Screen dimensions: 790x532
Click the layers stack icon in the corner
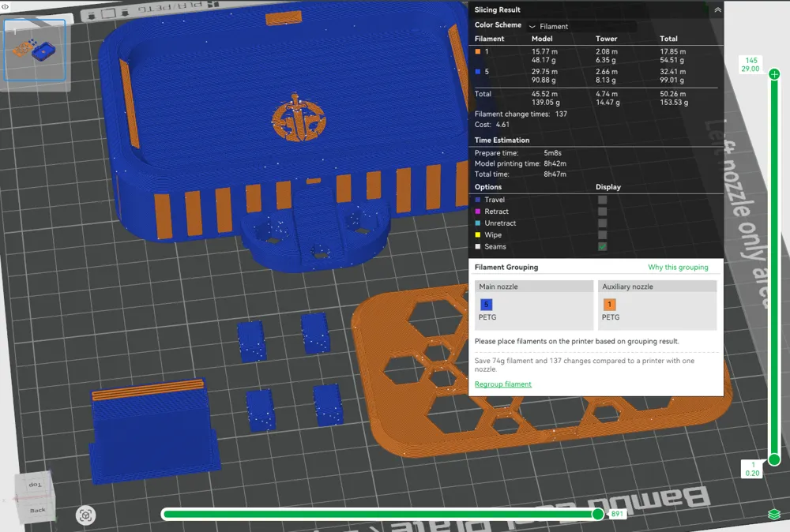point(774,515)
